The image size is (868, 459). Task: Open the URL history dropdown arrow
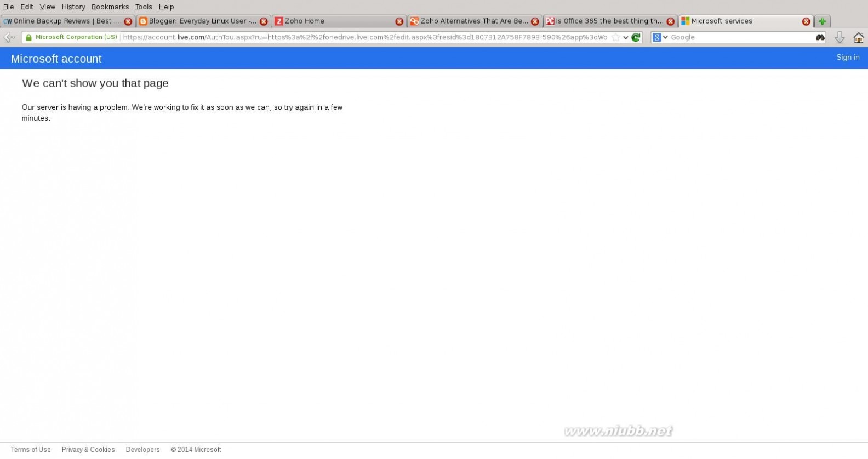(625, 38)
